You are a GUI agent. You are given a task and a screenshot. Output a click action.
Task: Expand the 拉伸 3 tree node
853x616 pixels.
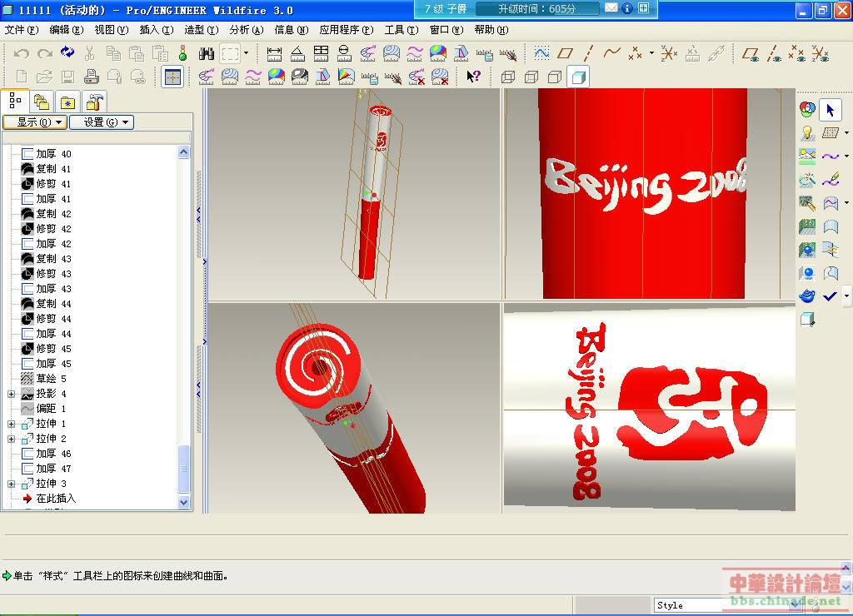pyautogui.click(x=12, y=484)
